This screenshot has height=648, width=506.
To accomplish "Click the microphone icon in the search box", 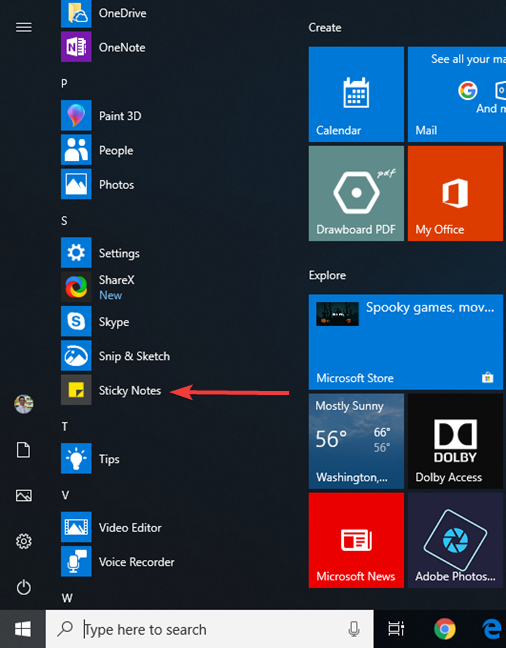I will 354,629.
